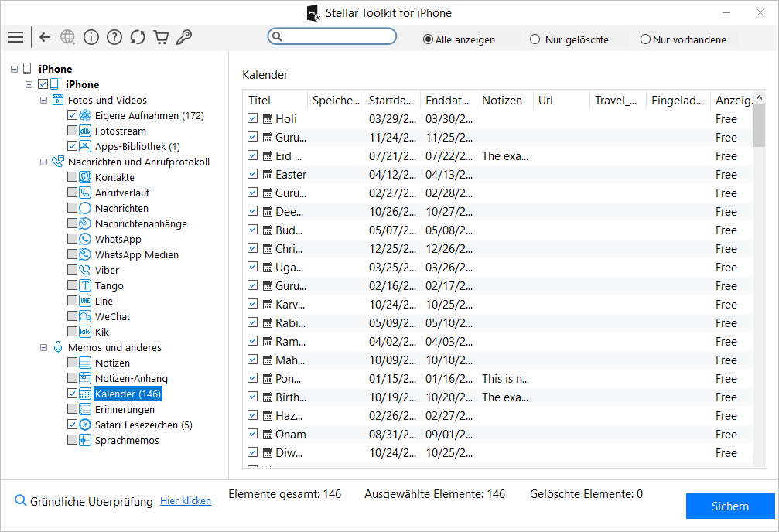Collapse the Memos und anderes group
Viewport: 779px width, 532px height.
click(44, 347)
